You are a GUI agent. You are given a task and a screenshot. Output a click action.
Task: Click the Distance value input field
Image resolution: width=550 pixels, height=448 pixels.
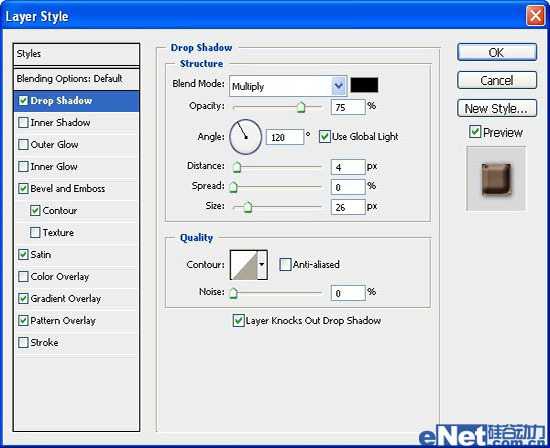pos(348,167)
